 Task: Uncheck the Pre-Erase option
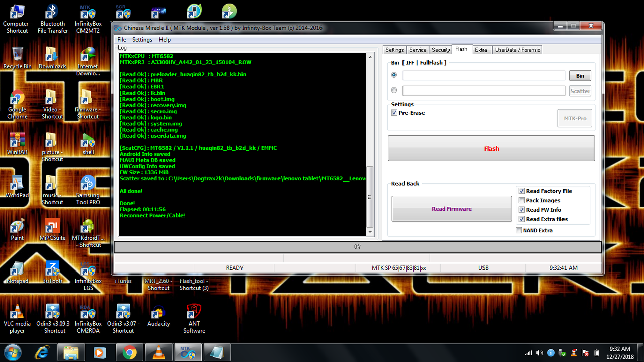click(394, 113)
